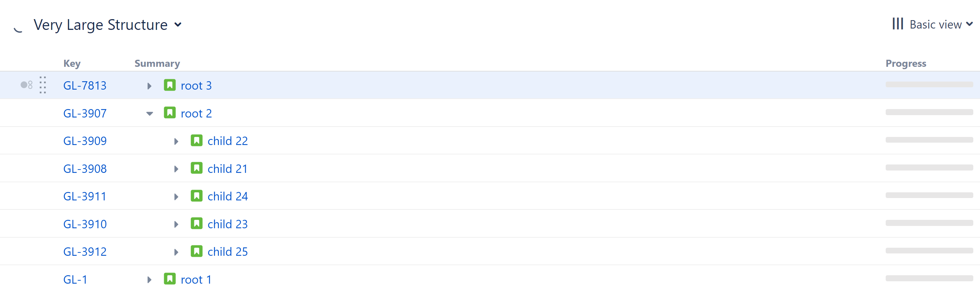Expand root 3 to show its children
This screenshot has height=288, width=980.
click(x=149, y=85)
